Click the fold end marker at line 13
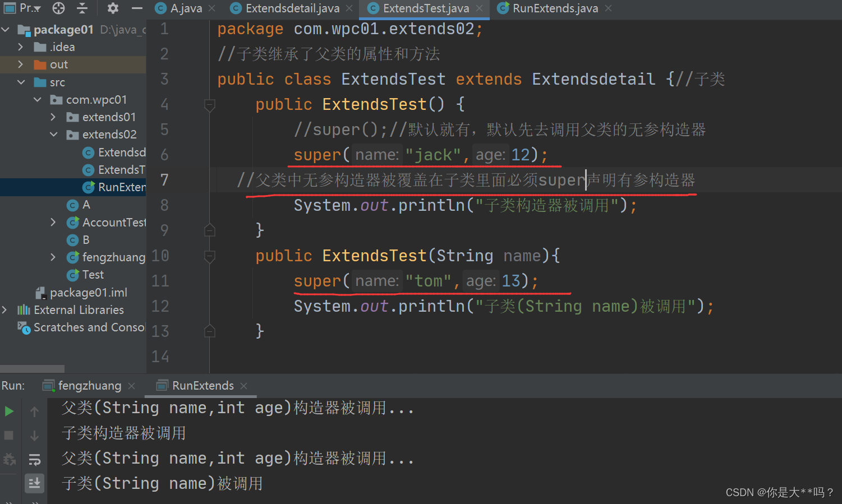 pyautogui.click(x=210, y=331)
